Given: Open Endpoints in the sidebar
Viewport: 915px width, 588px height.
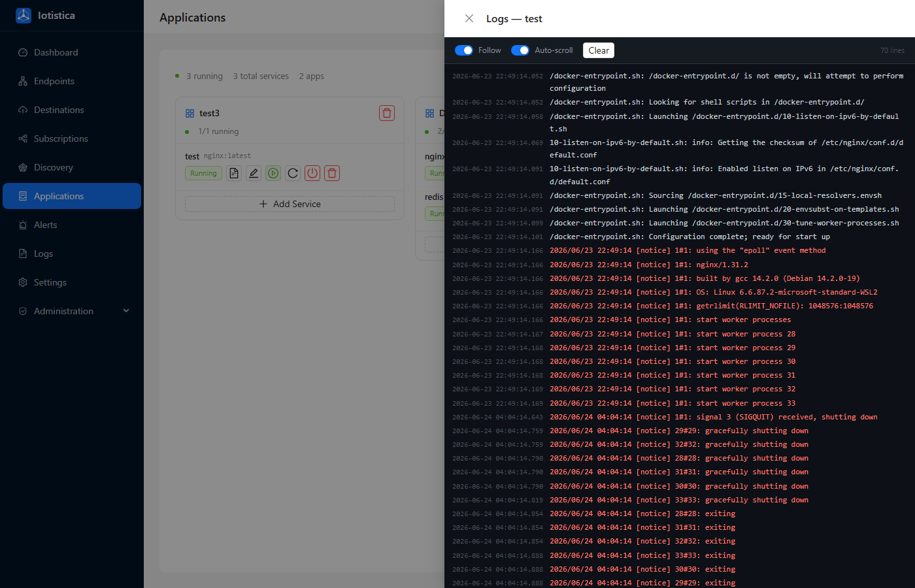Looking at the screenshot, I should click(x=72, y=81).
